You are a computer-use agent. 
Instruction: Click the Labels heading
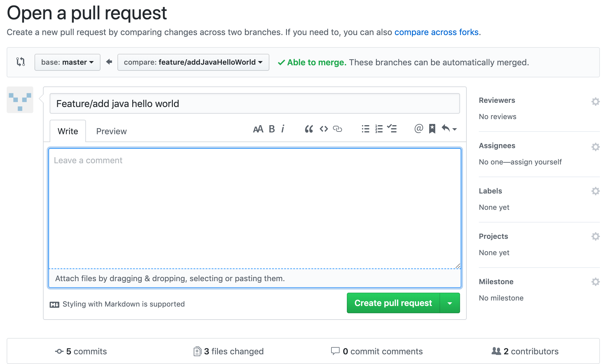[490, 191]
